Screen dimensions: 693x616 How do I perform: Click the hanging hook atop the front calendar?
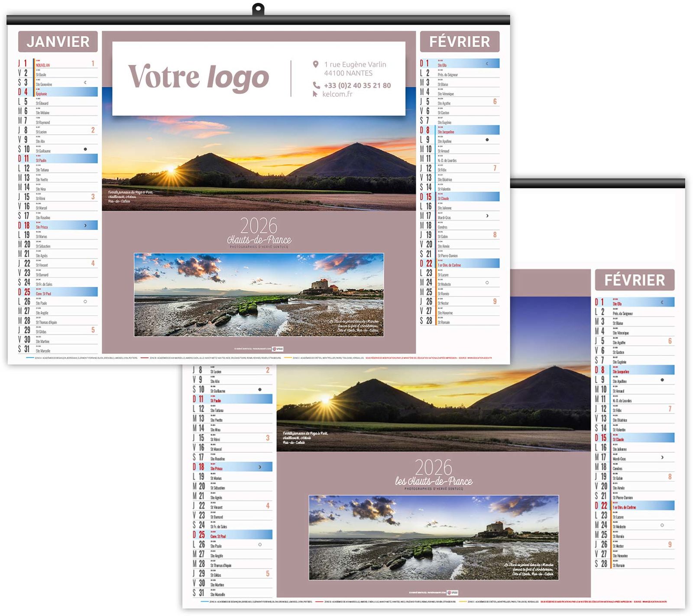258,9
